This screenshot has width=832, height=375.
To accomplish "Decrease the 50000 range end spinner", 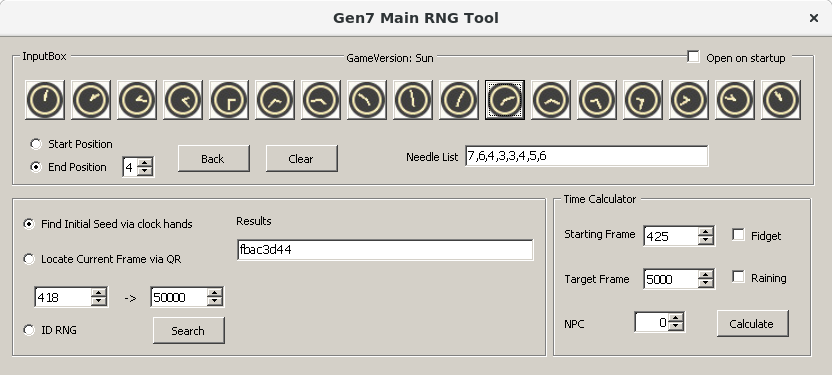I will [x=214, y=301].
